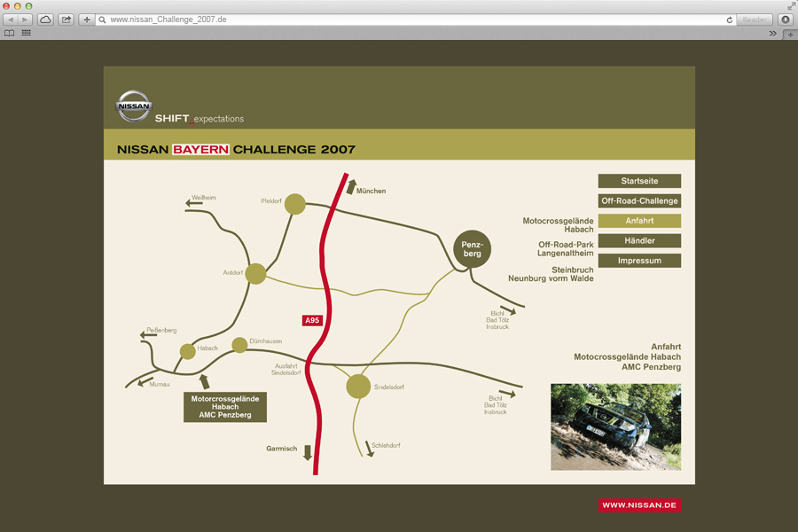Enter full screen with the corner arrows

793,4
